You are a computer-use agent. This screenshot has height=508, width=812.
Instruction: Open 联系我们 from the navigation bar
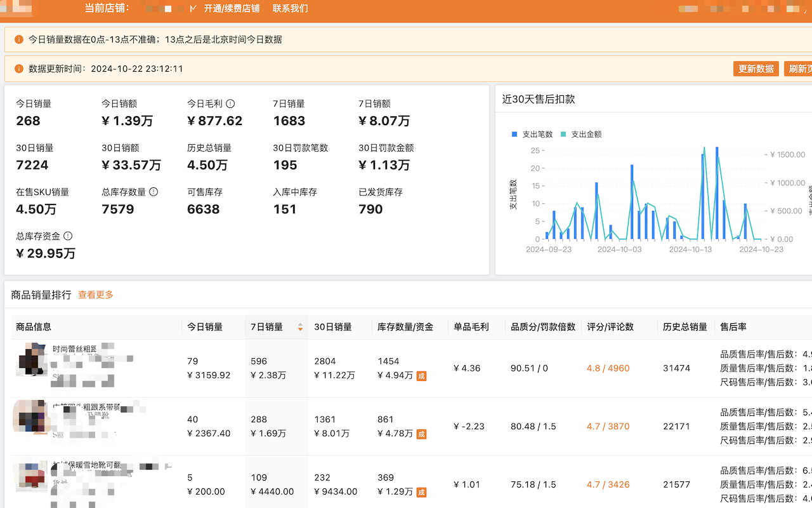click(x=292, y=8)
